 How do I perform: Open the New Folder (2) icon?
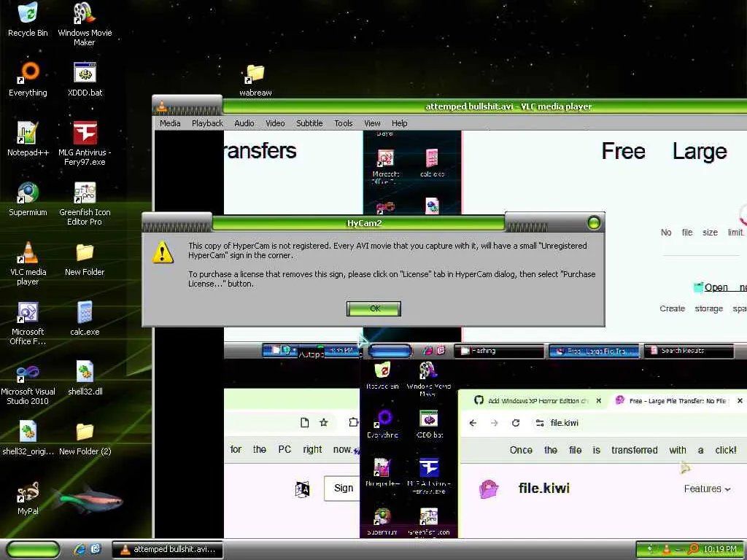tap(85, 437)
